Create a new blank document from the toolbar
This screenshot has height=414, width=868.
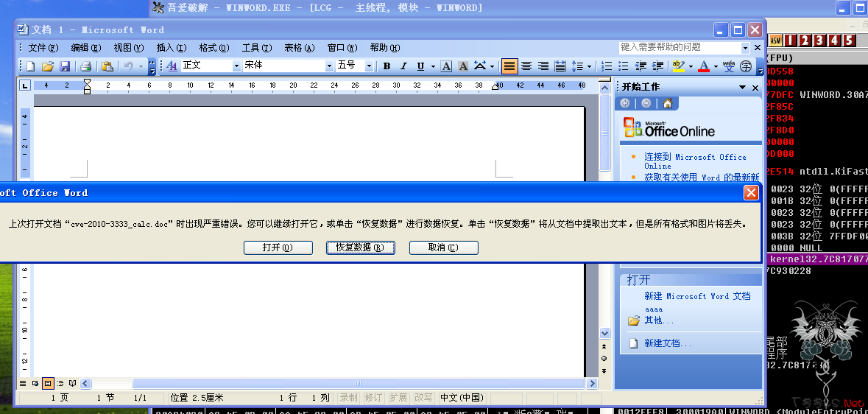[x=30, y=66]
